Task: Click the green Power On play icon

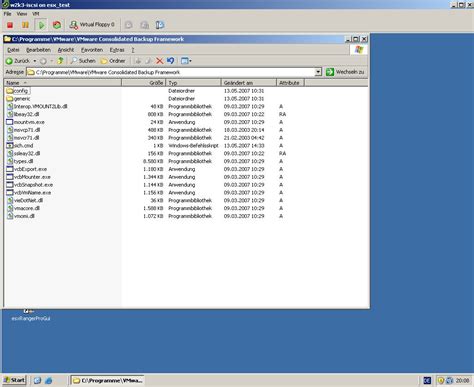Action: (41, 25)
